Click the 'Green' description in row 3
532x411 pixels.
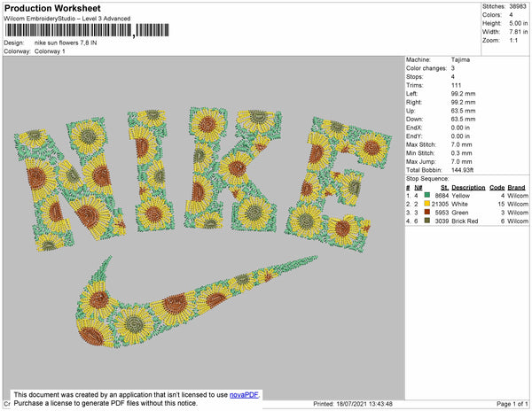pyautogui.click(x=460, y=213)
